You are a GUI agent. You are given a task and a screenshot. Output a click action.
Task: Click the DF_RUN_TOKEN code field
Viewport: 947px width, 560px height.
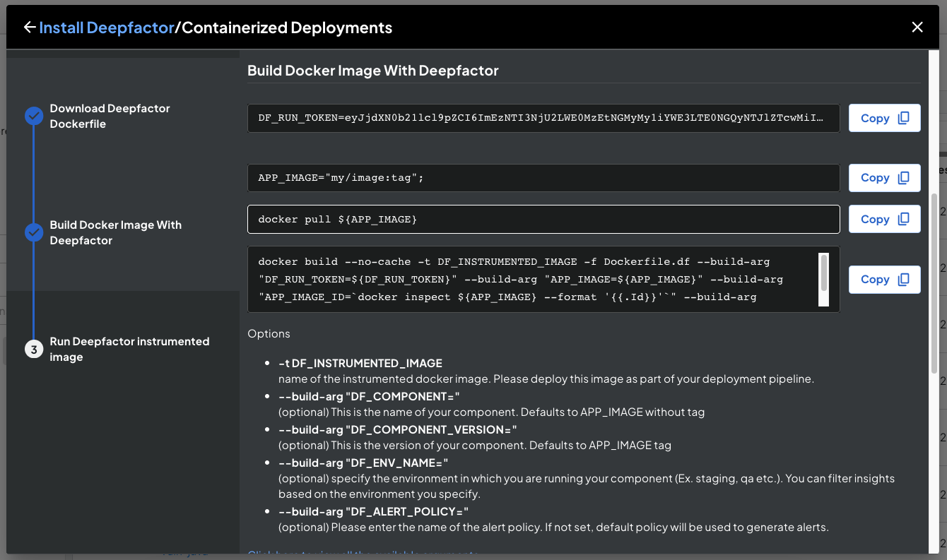(543, 118)
